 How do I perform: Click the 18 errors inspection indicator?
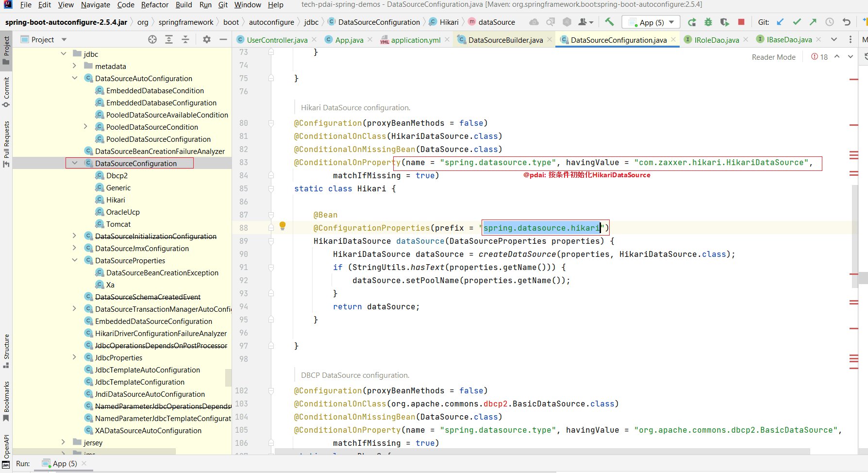pos(819,57)
